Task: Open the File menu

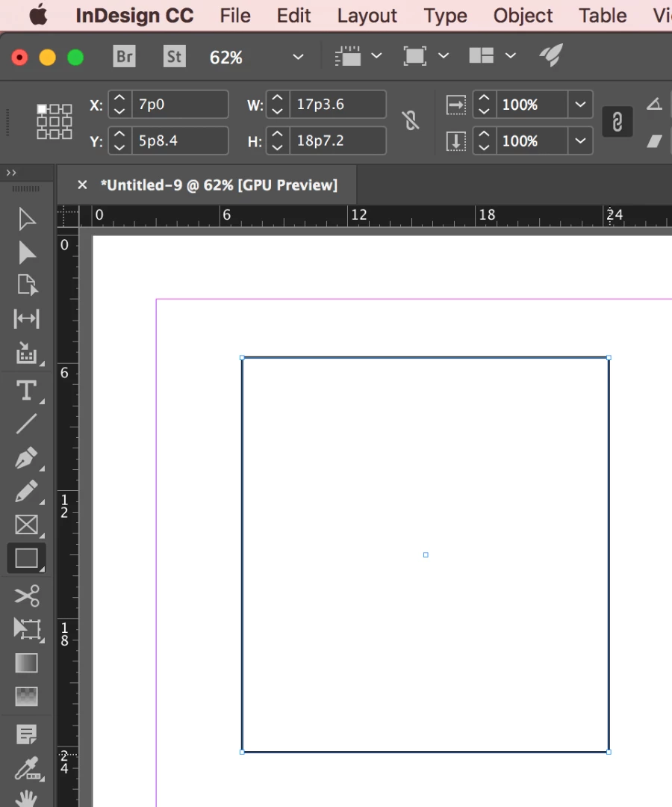Action: 235,16
